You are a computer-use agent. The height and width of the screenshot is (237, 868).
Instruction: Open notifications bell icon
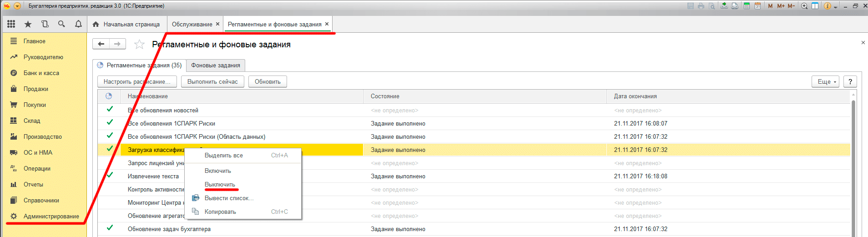[x=78, y=24]
